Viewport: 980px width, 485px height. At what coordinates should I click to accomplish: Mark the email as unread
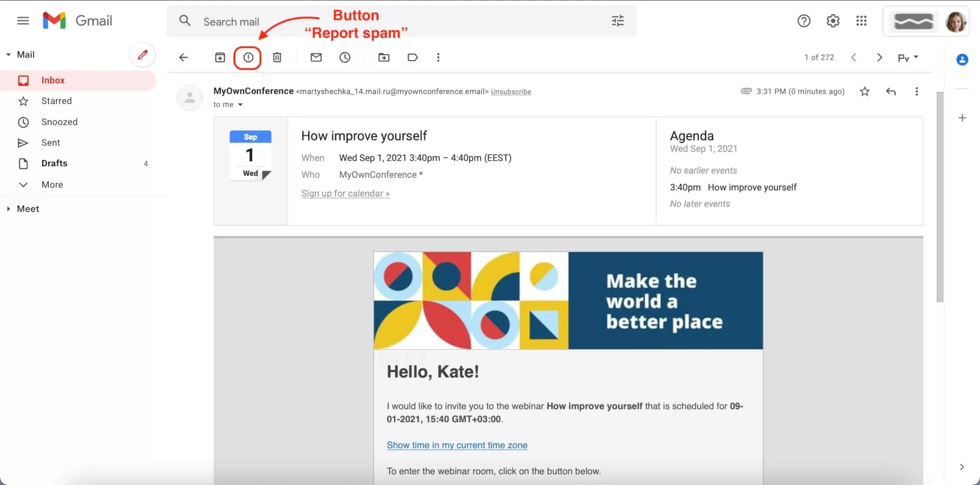[x=315, y=57]
